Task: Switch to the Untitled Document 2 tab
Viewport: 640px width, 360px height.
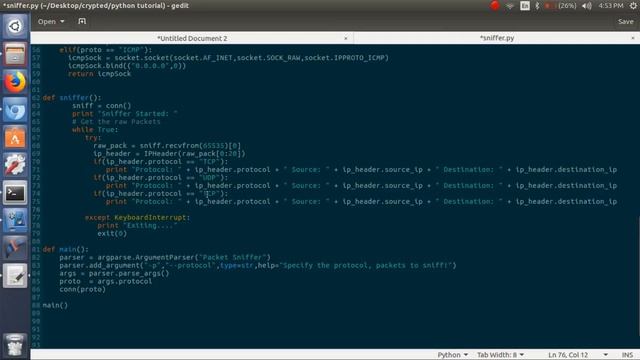Action: tap(192, 38)
